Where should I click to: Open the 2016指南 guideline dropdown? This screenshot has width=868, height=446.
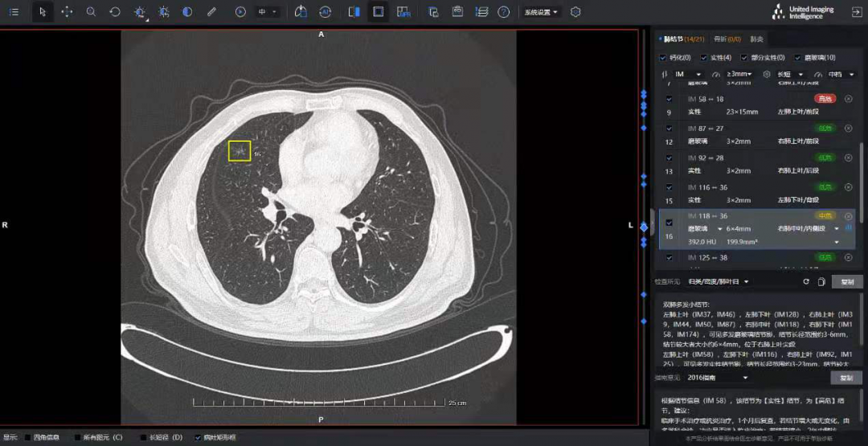[x=718, y=378]
